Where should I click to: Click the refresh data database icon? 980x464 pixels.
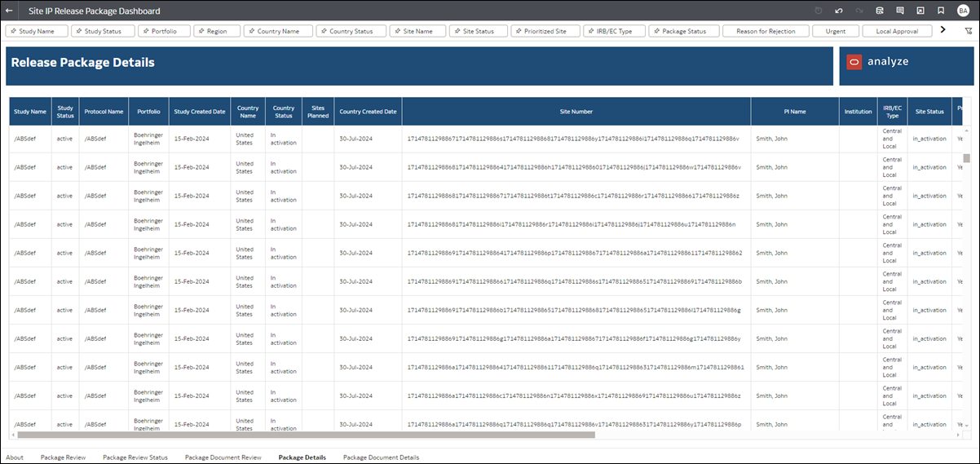pyautogui.click(x=880, y=11)
